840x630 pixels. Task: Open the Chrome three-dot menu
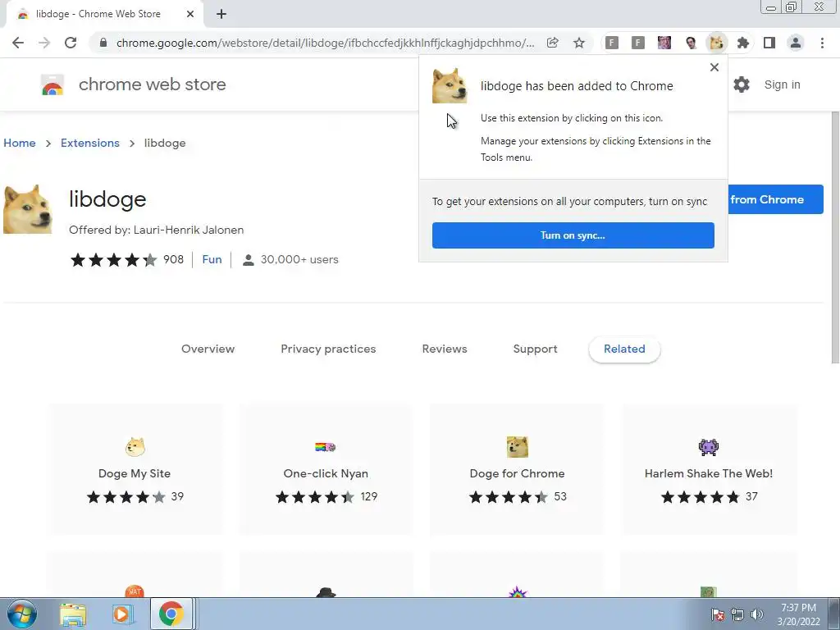point(822,43)
